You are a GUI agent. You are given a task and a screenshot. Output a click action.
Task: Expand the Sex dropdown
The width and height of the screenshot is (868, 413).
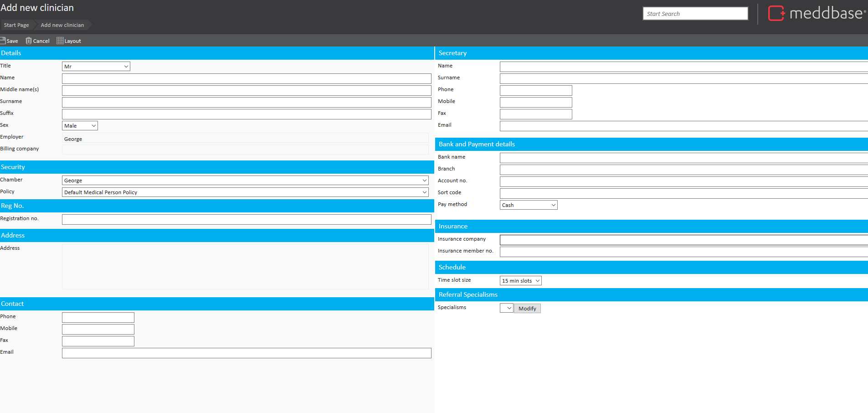pyautogui.click(x=80, y=126)
